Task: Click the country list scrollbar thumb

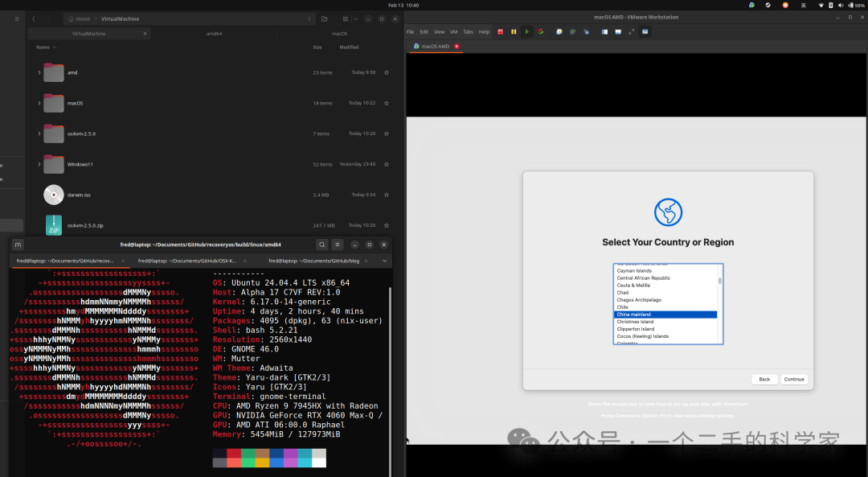Action: click(x=719, y=280)
